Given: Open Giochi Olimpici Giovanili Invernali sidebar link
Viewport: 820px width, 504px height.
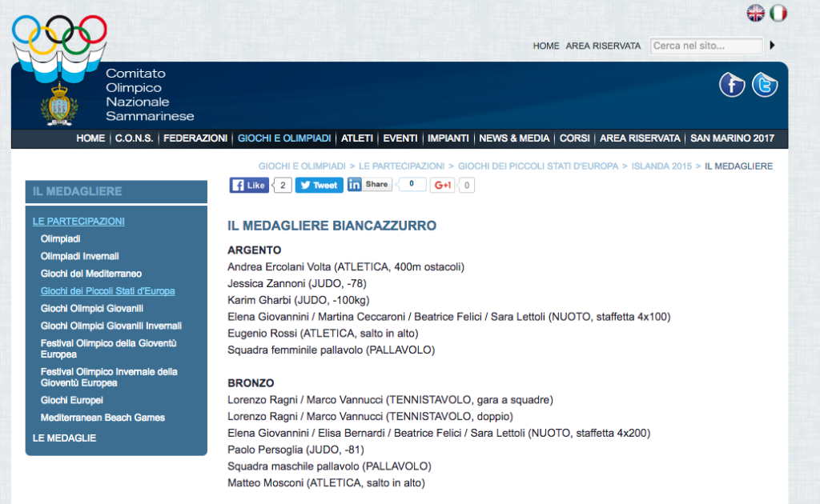Looking at the screenshot, I should tap(111, 326).
